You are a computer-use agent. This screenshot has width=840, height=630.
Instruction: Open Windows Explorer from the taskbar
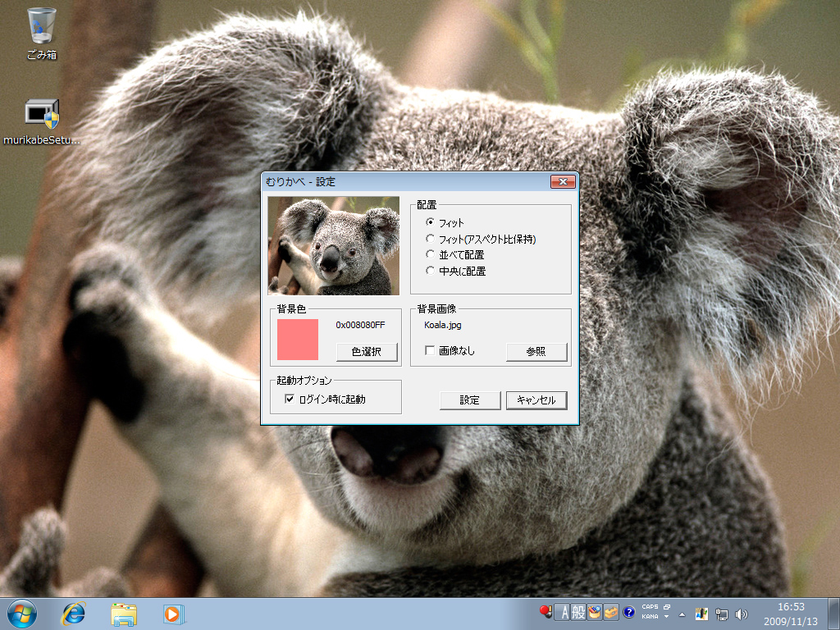click(x=123, y=614)
